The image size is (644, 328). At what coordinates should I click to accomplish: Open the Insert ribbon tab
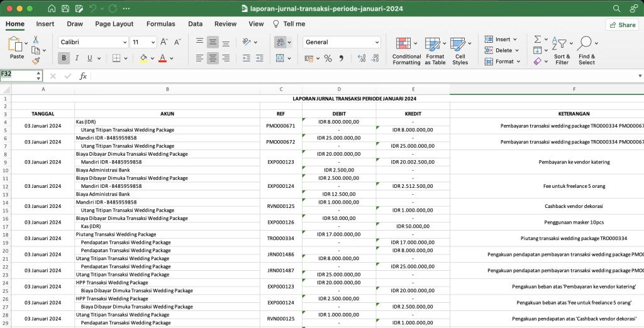coord(45,24)
